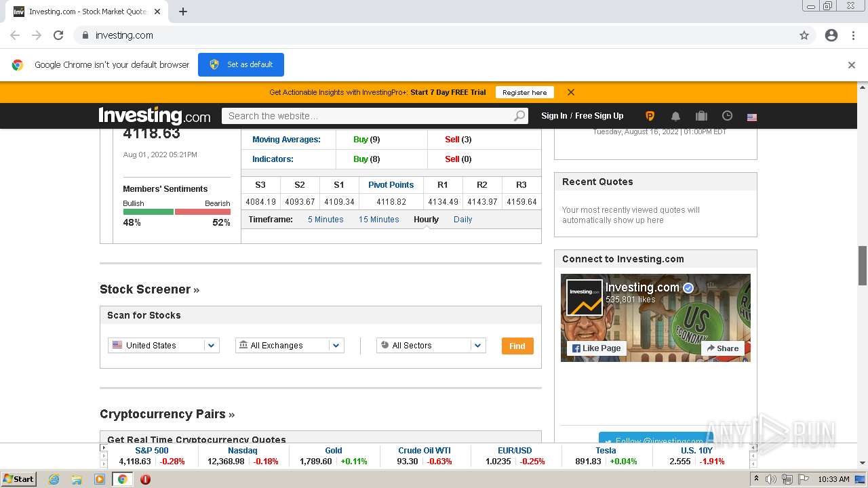
Task: Click the Investing.com logo
Action: [x=155, y=115]
